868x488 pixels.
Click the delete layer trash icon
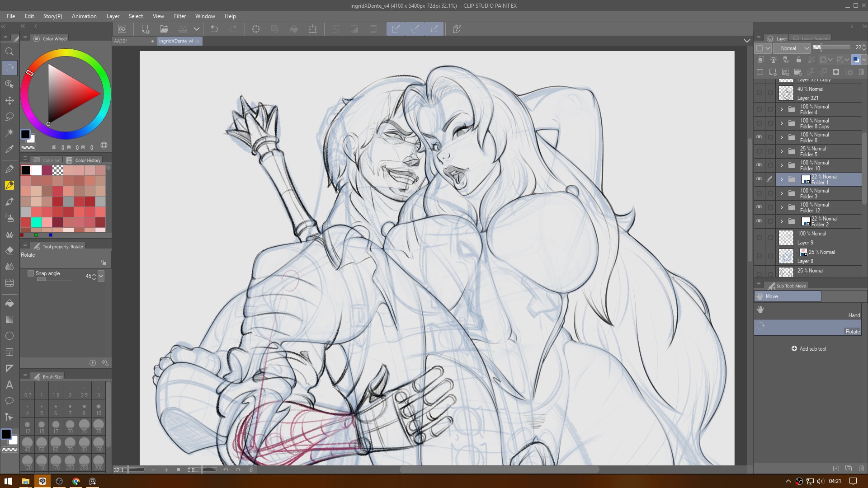tap(861, 72)
